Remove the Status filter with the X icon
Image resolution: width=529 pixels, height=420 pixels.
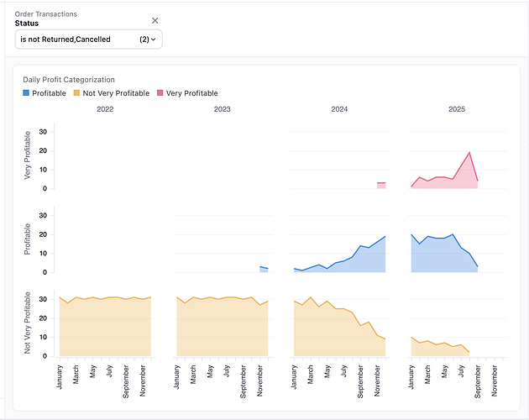point(155,20)
